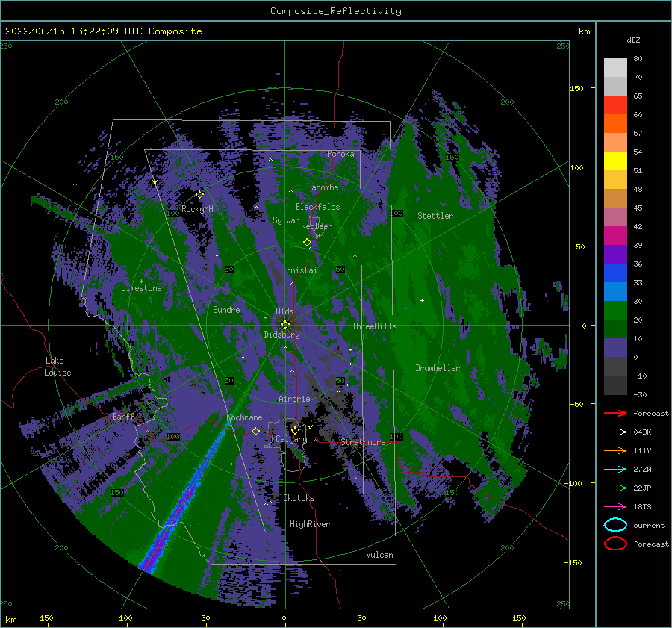Click the RockyMH label on map
Image resolution: width=672 pixels, height=628 pixels.
197,209
